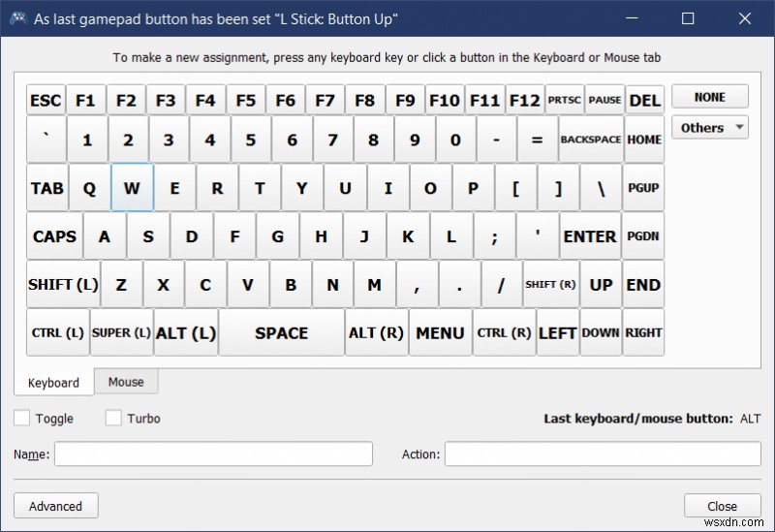Screen dimensions: 775x532
Task: Assign the CAPS key
Action: pyautogui.click(x=54, y=236)
